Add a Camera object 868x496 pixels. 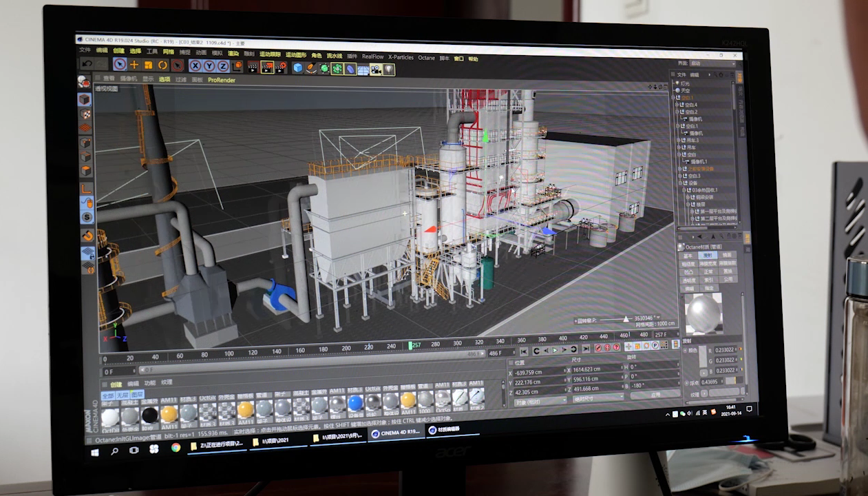(376, 69)
